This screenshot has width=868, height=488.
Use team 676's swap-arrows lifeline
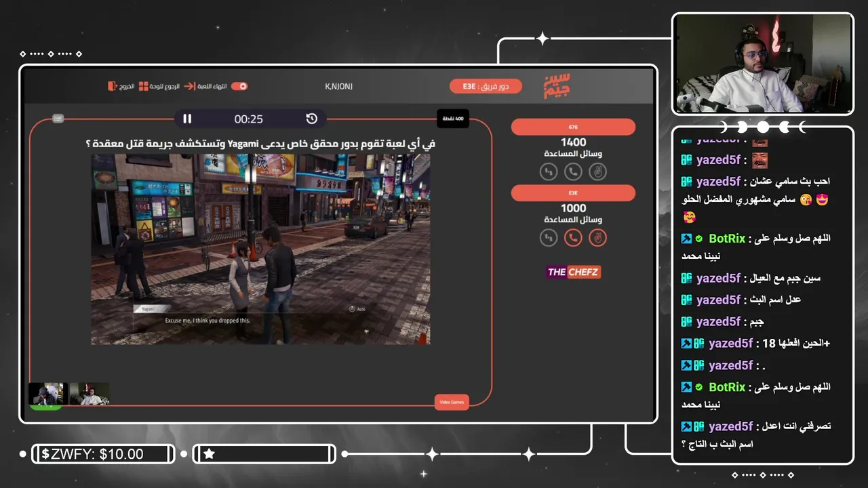click(549, 171)
